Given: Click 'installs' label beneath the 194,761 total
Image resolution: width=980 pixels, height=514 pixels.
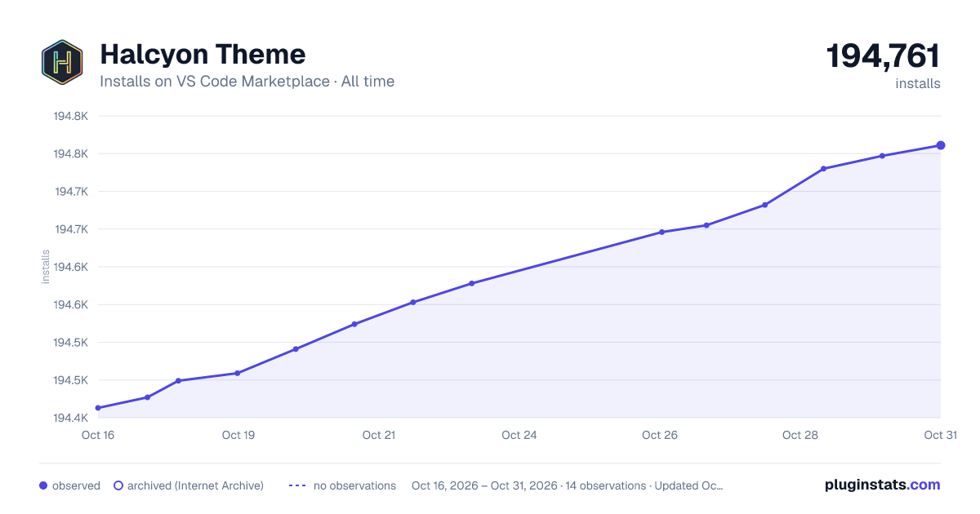Looking at the screenshot, I should click(918, 83).
